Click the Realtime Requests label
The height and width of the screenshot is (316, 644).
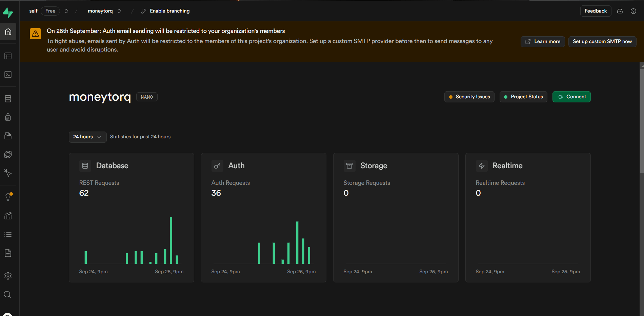click(x=500, y=183)
